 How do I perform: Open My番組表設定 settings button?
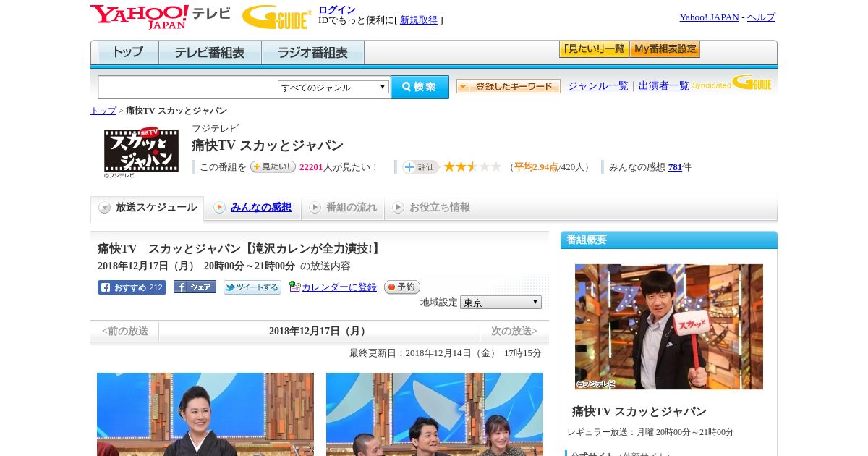(665, 49)
